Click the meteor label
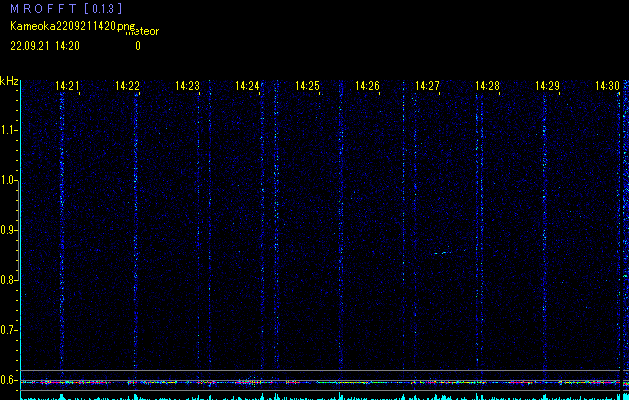 pyautogui.click(x=142, y=31)
